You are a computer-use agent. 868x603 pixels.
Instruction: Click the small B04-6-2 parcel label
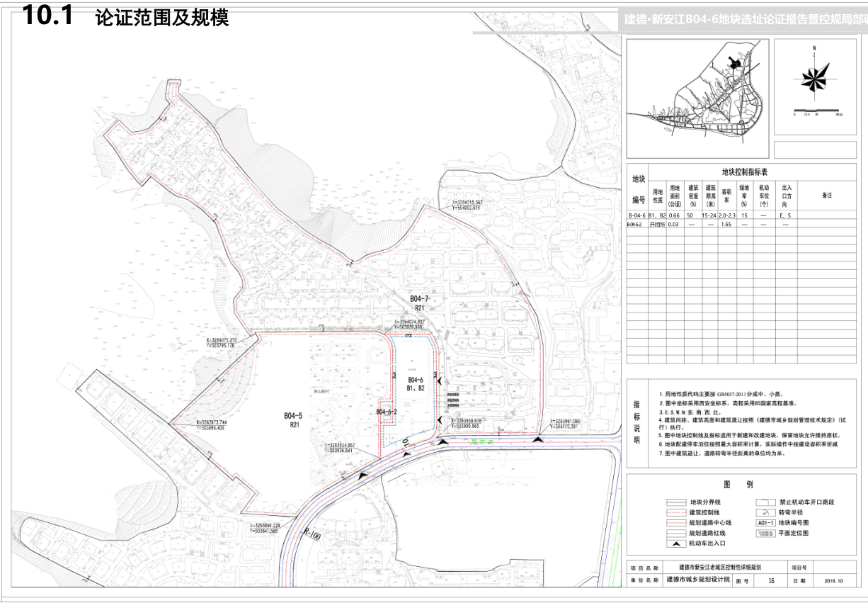[x=387, y=412]
